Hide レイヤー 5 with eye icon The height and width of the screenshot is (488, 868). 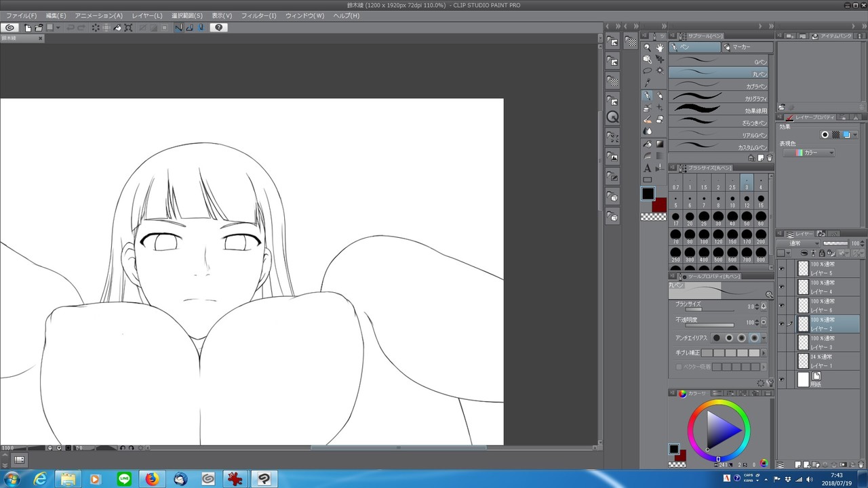(x=781, y=268)
